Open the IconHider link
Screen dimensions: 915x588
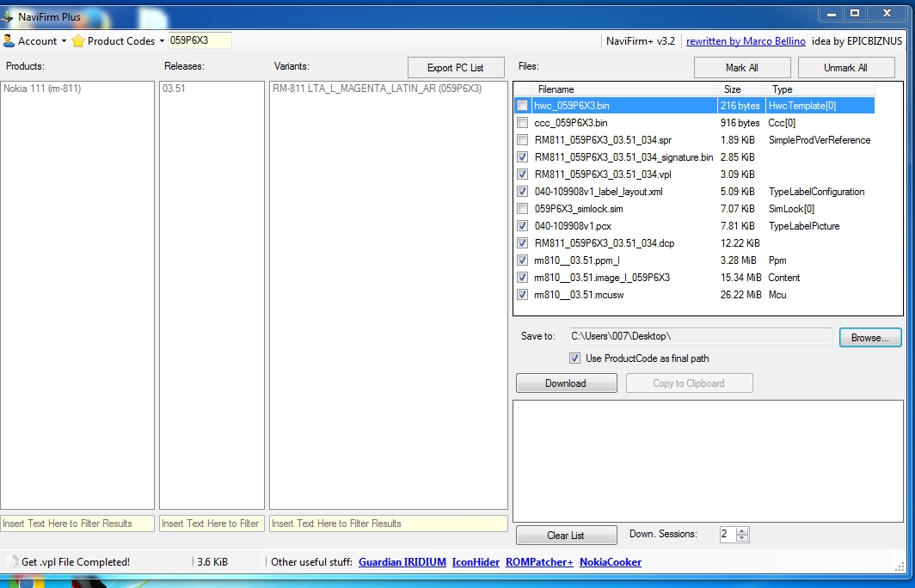pyautogui.click(x=476, y=561)
